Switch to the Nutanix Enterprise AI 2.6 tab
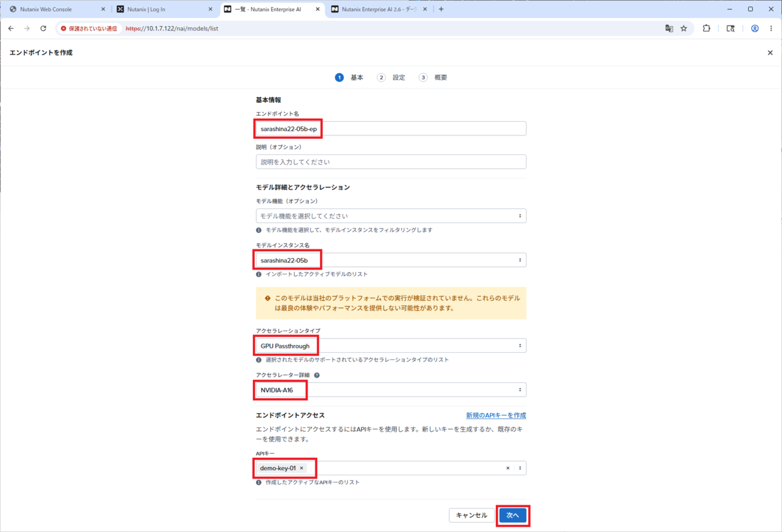782x532 pixels. [x=378, y=9]
